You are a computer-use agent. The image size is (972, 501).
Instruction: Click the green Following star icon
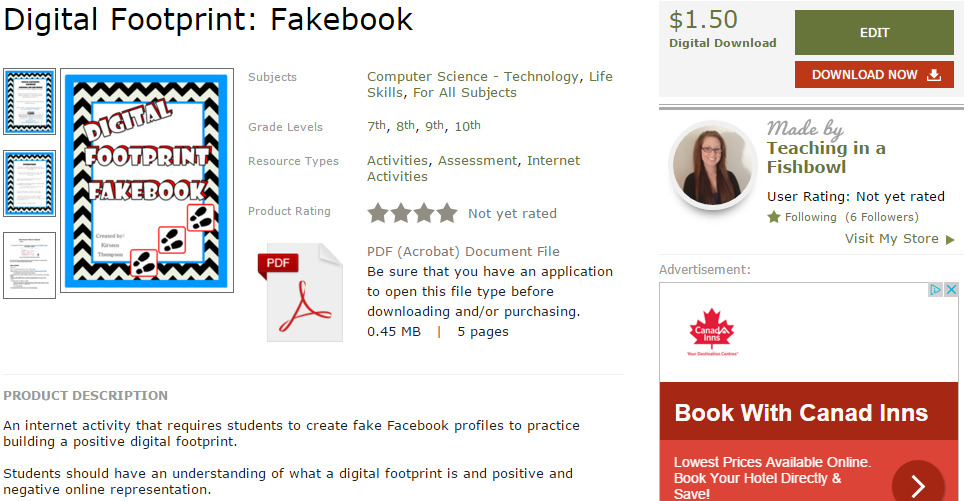pos(774,217)
